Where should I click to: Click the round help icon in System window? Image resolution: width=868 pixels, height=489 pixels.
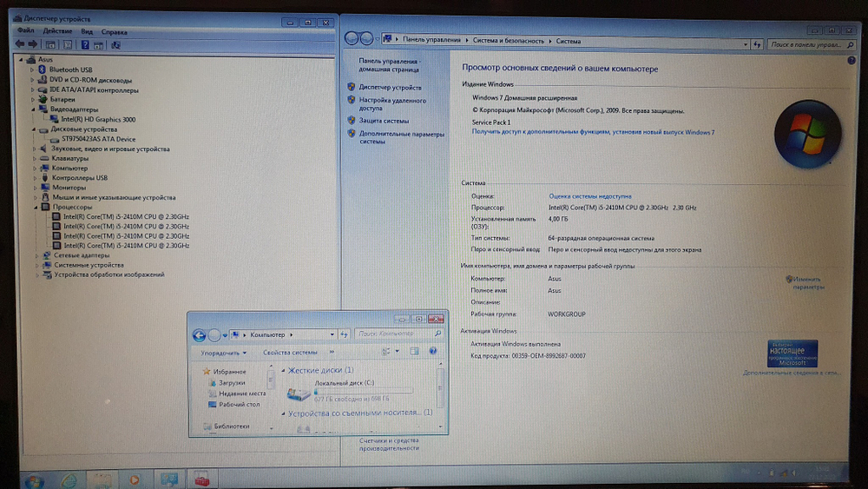[x=852, y=60]
